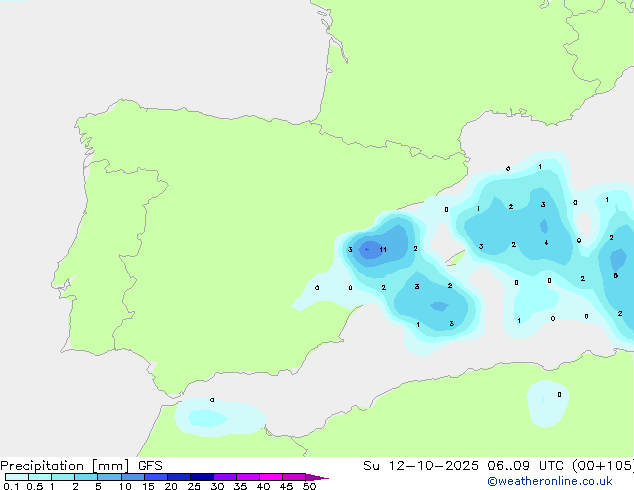Click the legend label '25'
Screen dimensions: 634x490
(x=194, y=486)
